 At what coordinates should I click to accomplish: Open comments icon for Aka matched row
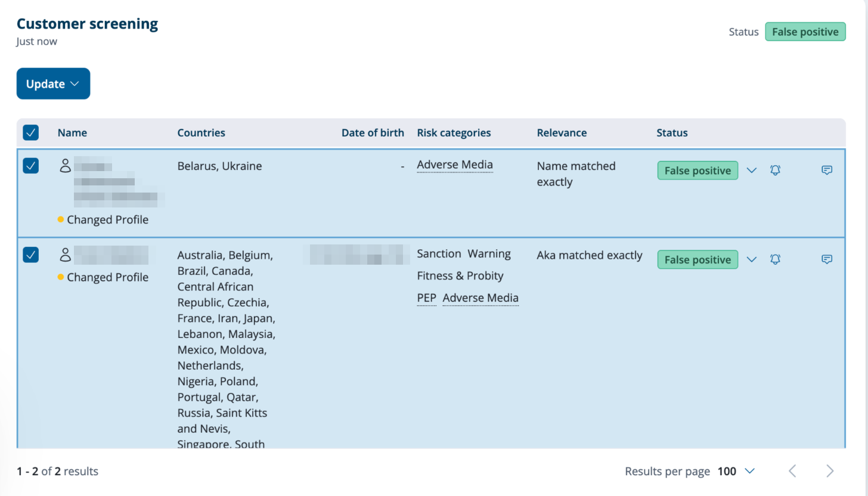click(827, 259)
